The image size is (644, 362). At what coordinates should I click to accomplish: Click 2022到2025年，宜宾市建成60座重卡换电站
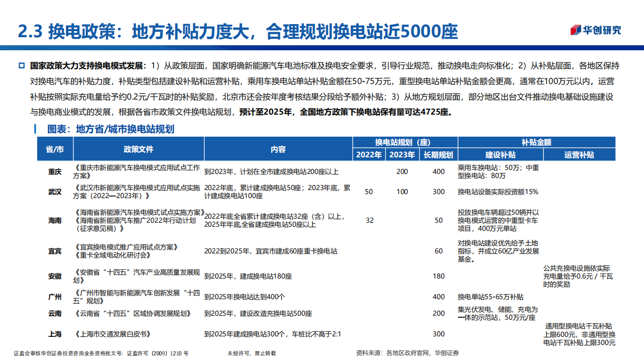(x=271, y=251)
